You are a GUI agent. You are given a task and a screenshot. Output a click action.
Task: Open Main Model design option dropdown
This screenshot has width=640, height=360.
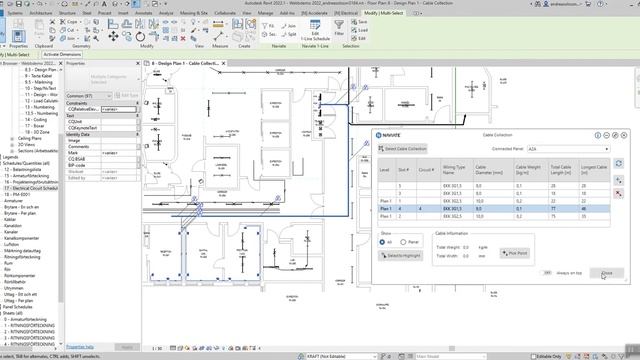pos(451,356)
